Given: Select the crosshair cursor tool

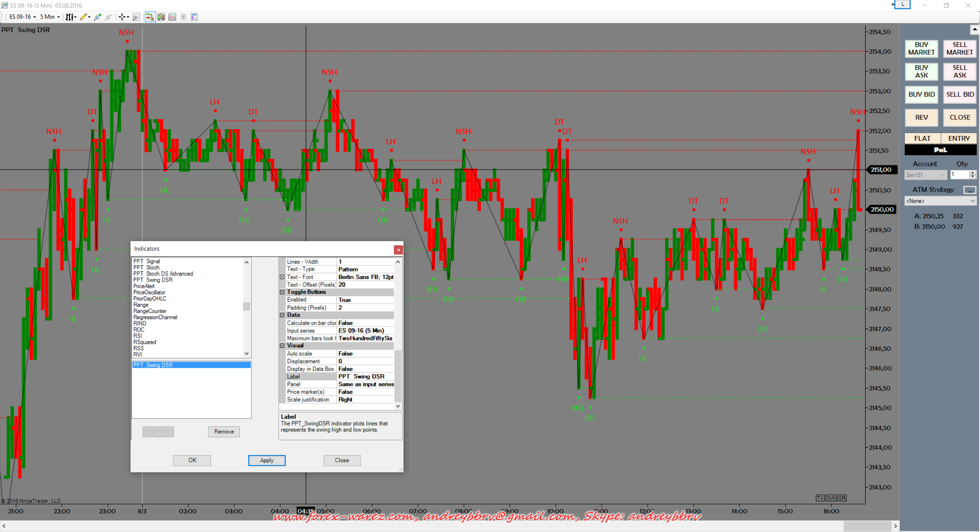Looking at the screenshot, I should coord(122,17).
